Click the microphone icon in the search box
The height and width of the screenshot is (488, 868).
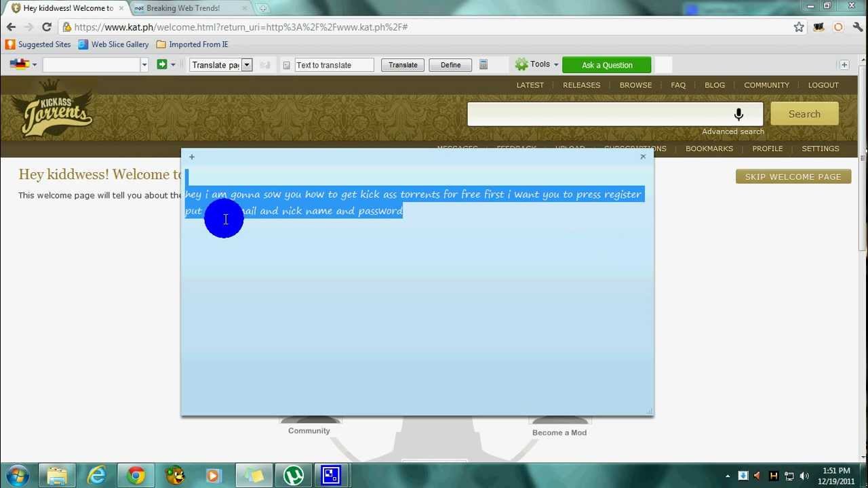point(738,115)
